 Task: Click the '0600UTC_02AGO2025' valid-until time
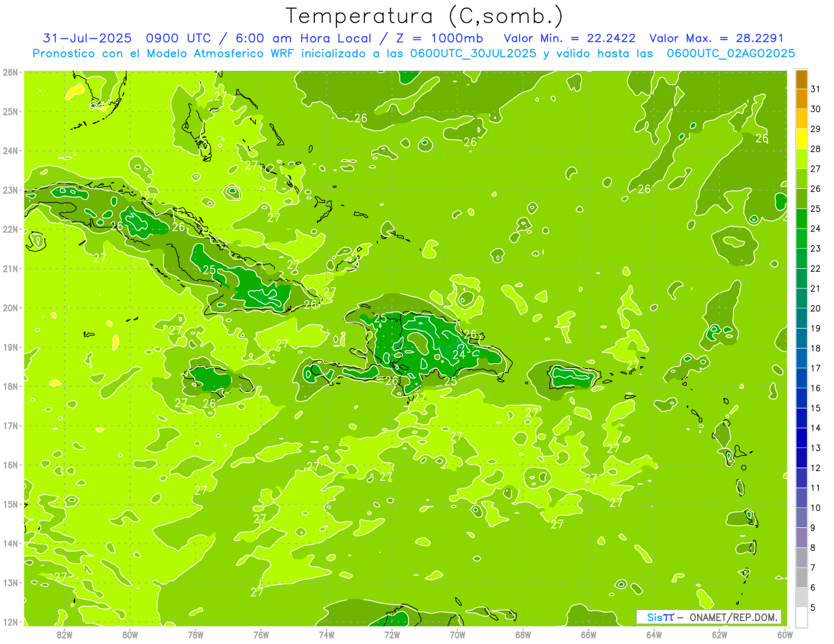(730, 53)
